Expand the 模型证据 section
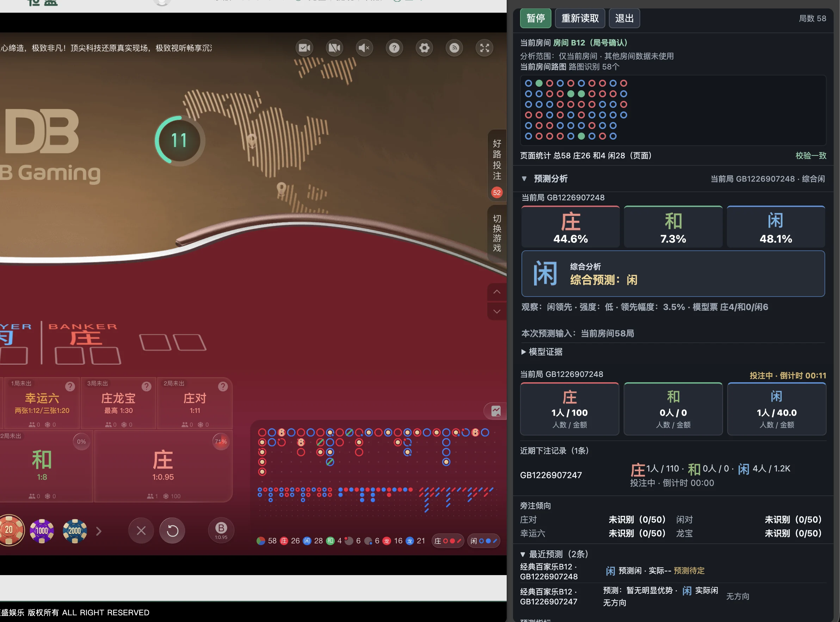 coord(542,352)
